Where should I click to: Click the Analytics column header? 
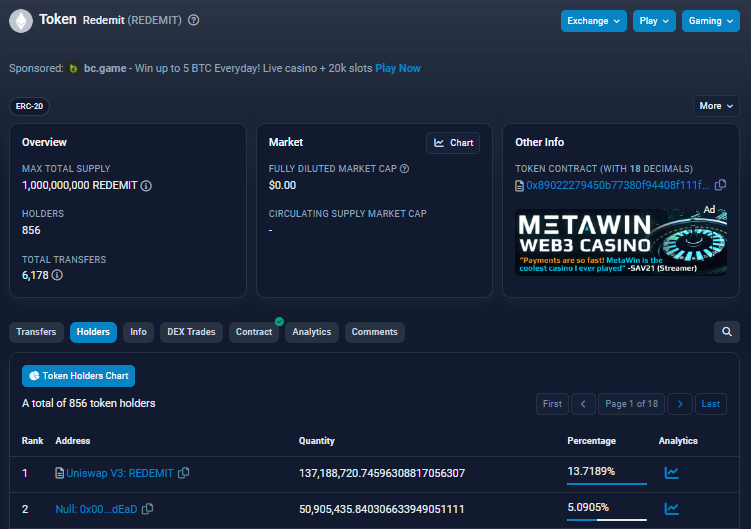point(678,441)
